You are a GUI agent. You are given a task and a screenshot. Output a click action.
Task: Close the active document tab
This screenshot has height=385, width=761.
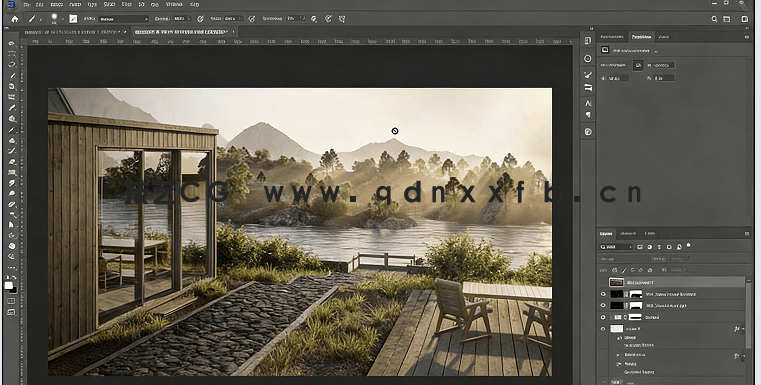(x=233, y=32)
